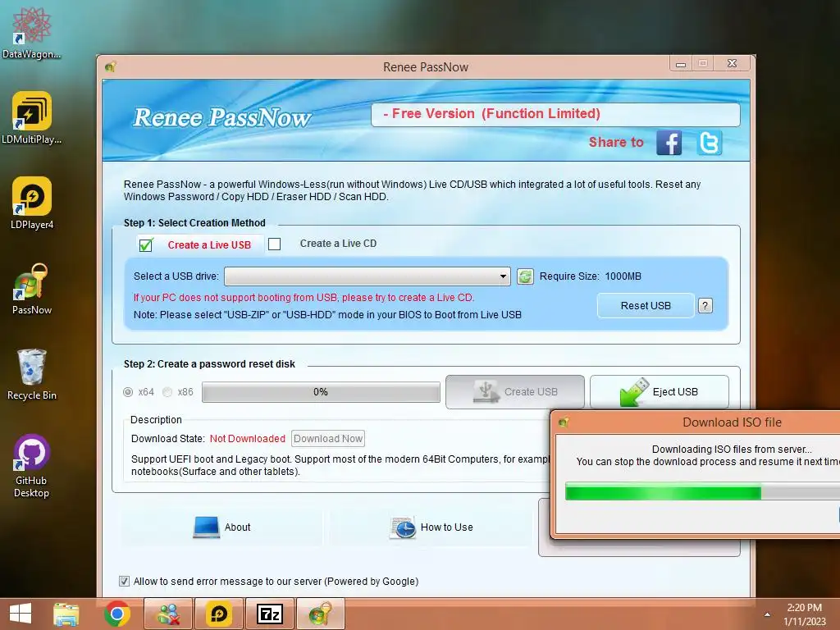This screenshot has height=630, width=840.
Task: Check Create a Live CD option
Action: click(x=274, y=244)
